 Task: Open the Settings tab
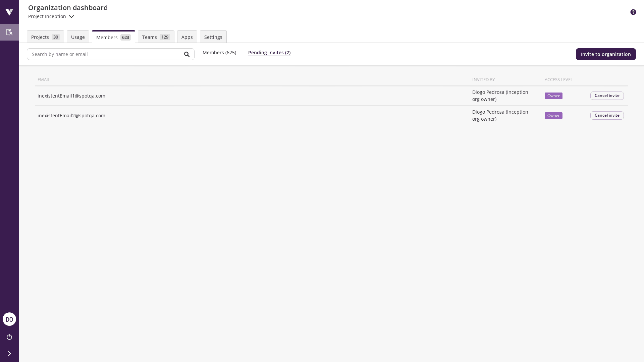point(213,37)
